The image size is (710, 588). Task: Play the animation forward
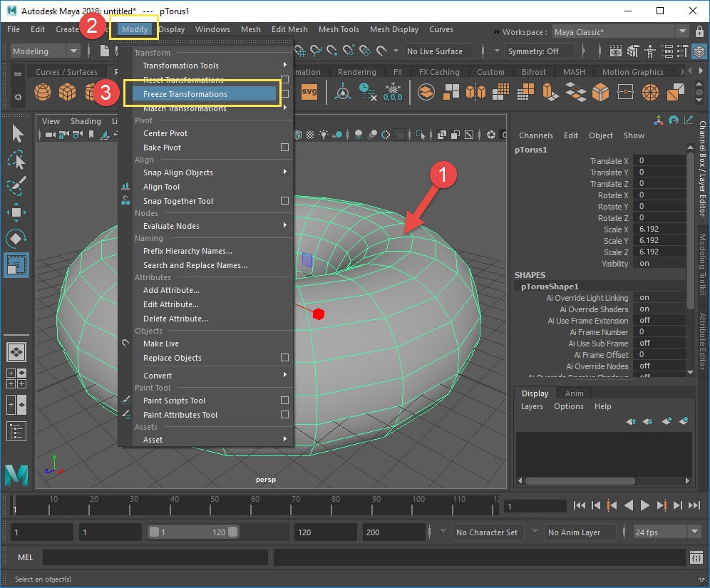tap(645, 505)
